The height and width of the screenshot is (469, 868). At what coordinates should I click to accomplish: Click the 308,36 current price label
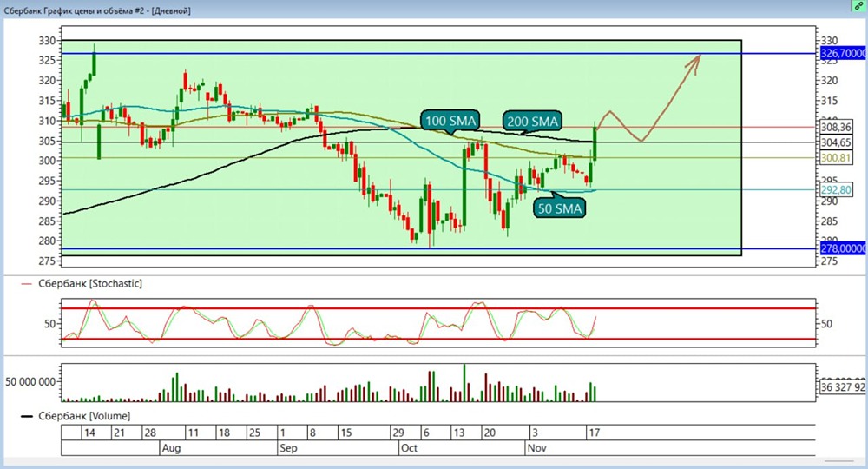click(x=836, y=128)
